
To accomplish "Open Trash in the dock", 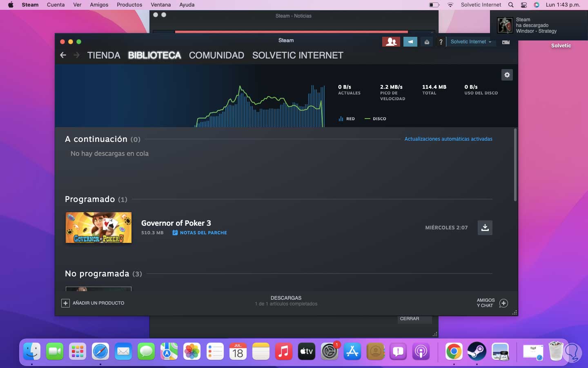I will (556, 351).
